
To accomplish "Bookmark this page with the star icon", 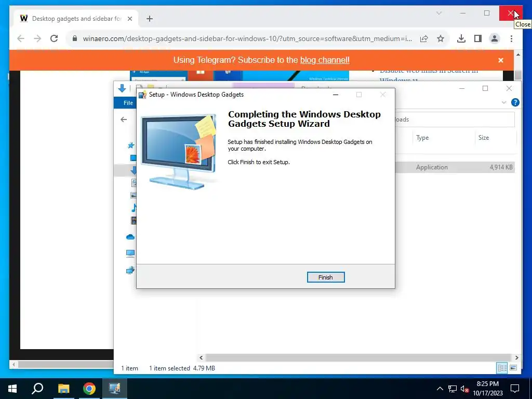I will (x=441, y=38).
